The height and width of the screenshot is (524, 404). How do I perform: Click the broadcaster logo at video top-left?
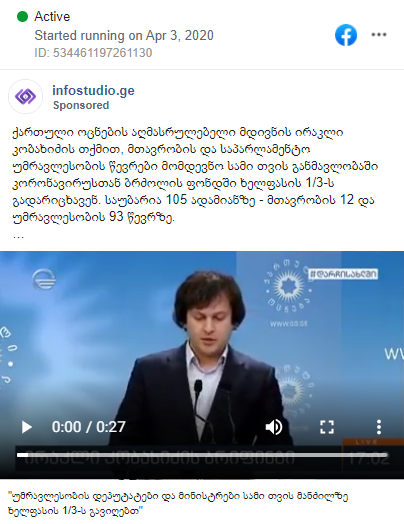pyautogui.click(x=44, y=279)
